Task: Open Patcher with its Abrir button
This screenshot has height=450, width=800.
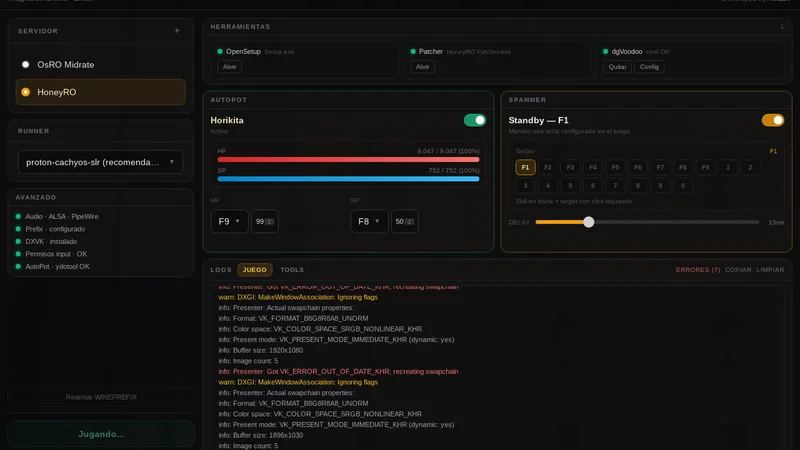Action: click(x=422, y=67)
